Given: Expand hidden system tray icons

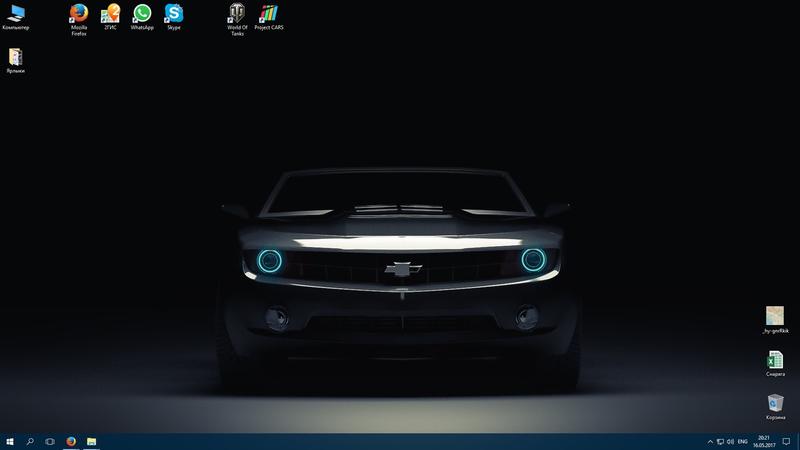Looking at the screenshot, I should tap(709, 441).
